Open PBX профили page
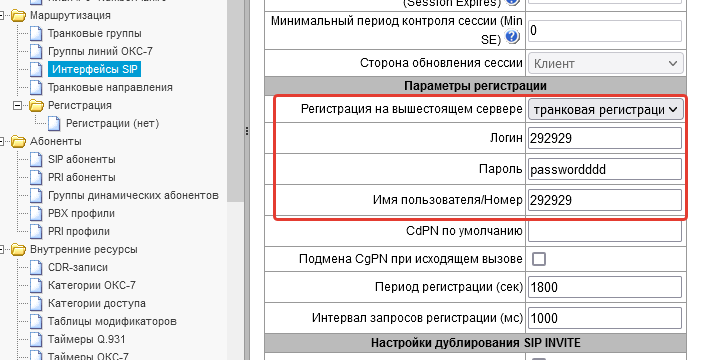This screenshot has width=724, height=360. (81, 213)
